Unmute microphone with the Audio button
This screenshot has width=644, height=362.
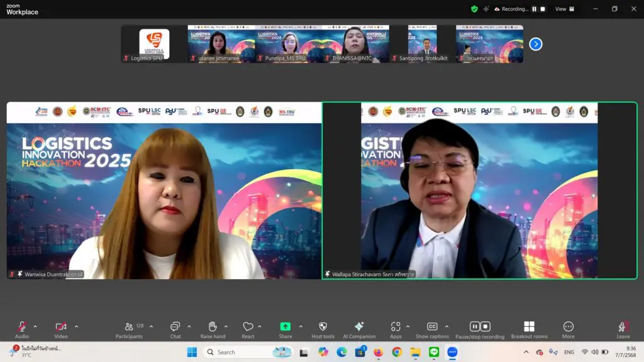22,330
